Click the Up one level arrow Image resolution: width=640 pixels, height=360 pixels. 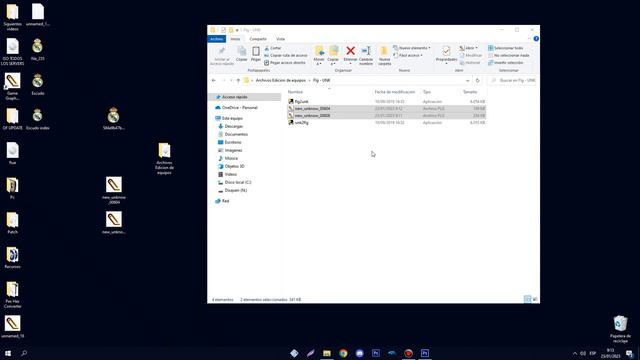pyautogui.click(x=238, y=80)
